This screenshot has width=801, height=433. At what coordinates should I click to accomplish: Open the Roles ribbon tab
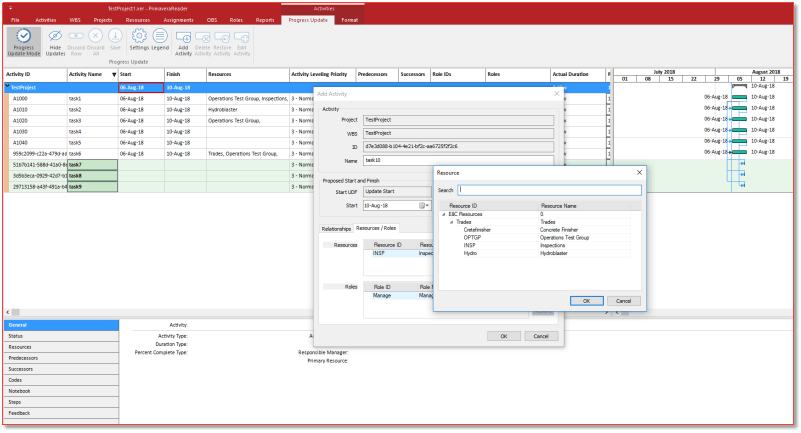pos(236,20)
